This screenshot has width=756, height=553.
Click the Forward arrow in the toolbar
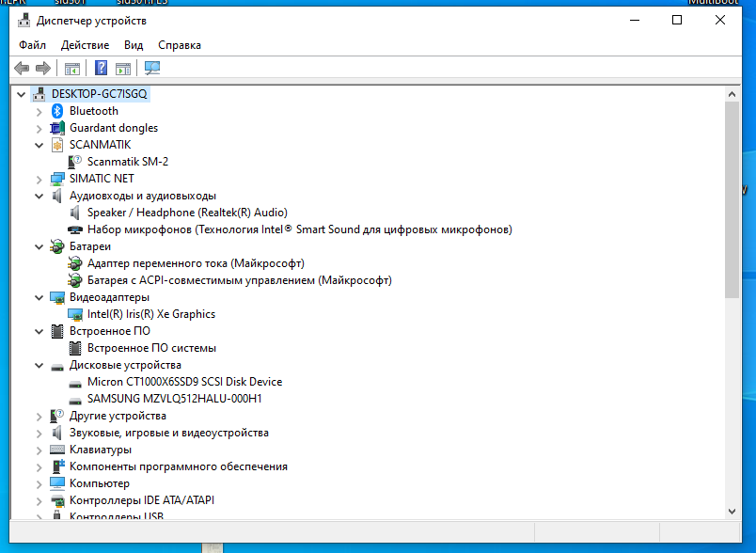[x=42, y=68]
